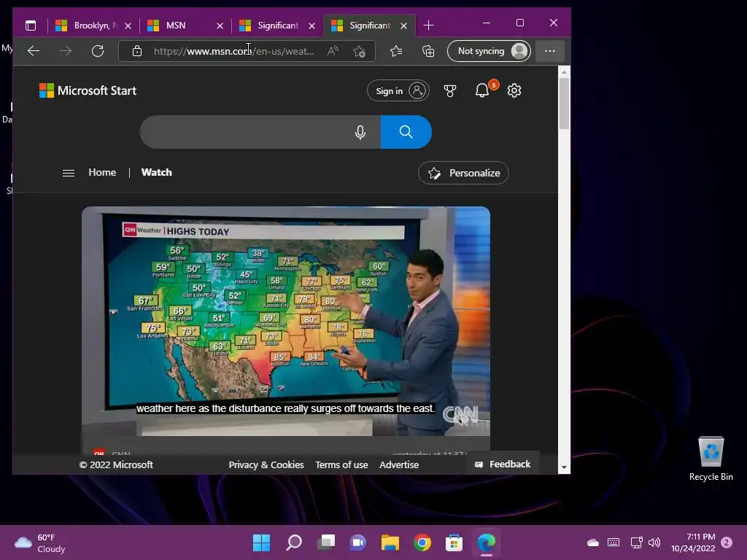
Task: Select the Watch navigation item
Action: (x=156, y=172)
